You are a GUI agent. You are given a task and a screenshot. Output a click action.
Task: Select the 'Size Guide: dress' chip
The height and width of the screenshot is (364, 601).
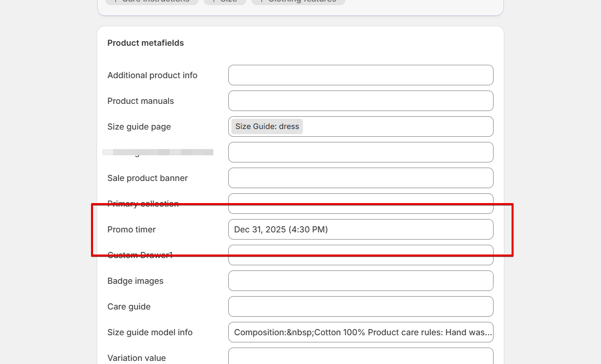pos(267,126)
